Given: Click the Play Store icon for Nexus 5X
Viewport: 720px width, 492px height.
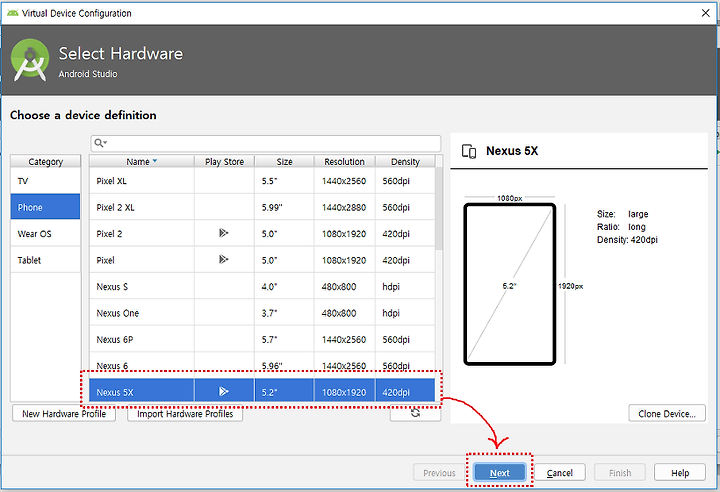Looking at the screenshot, I should [x=223, y=391].
